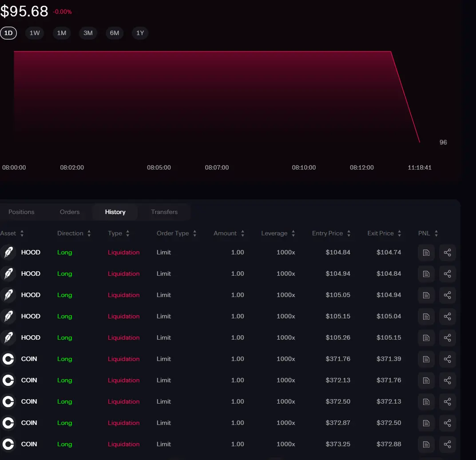Click the $95.68 balance value
The height and width of the screenshot is (460, 476).
(x=24, y=12)
